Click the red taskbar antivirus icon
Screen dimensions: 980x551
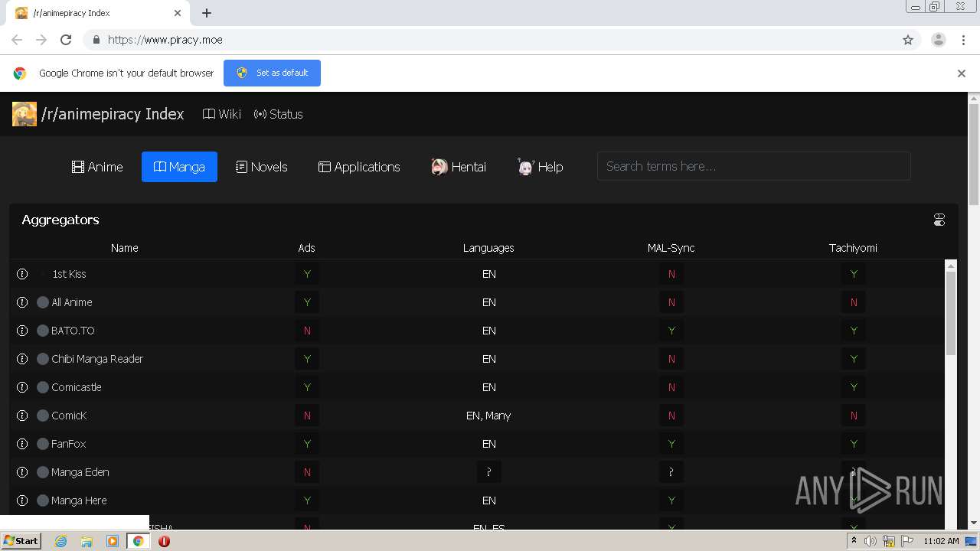point(164,541)
